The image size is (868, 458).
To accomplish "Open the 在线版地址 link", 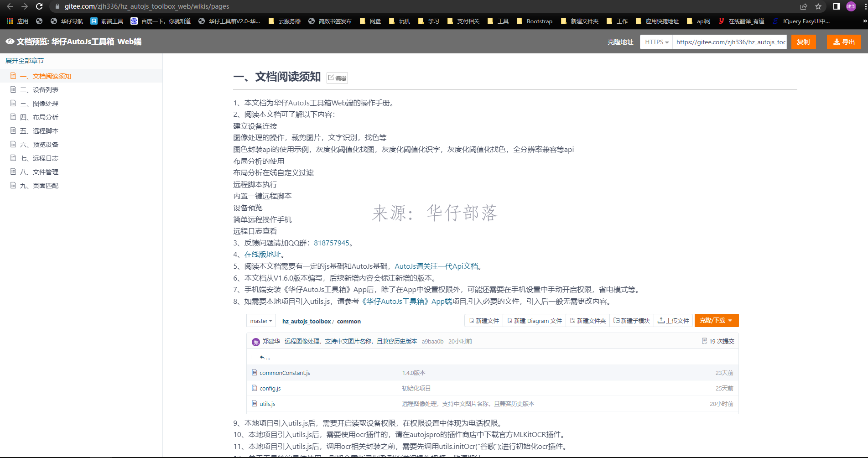I will coord(263,255).
